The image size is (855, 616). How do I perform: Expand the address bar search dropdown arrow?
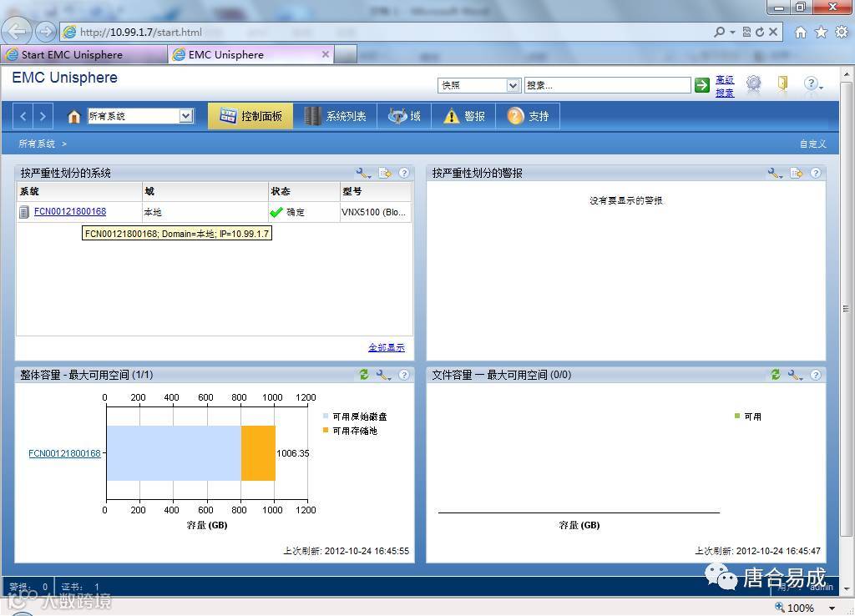[732, 33]
